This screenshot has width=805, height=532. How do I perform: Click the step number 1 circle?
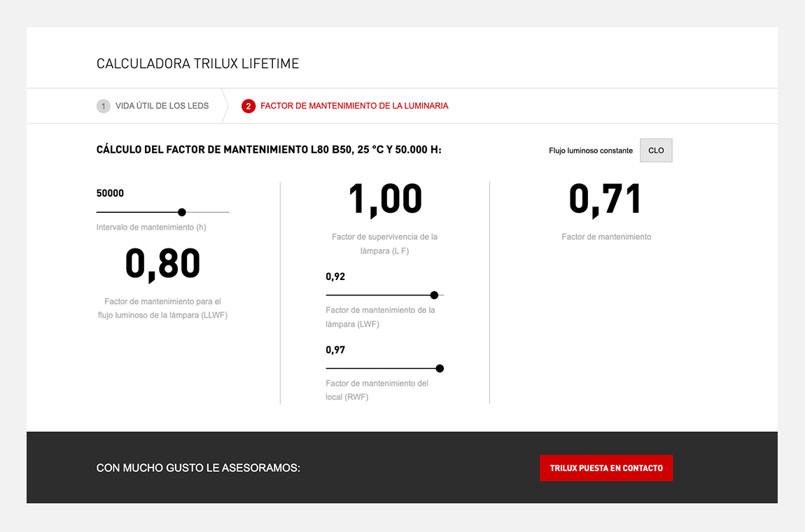point(103,106)
